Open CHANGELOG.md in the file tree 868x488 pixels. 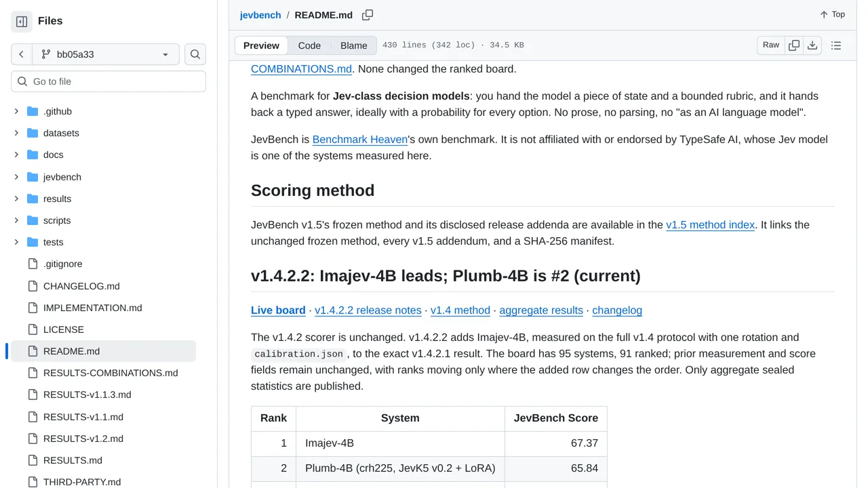(102, 286)
